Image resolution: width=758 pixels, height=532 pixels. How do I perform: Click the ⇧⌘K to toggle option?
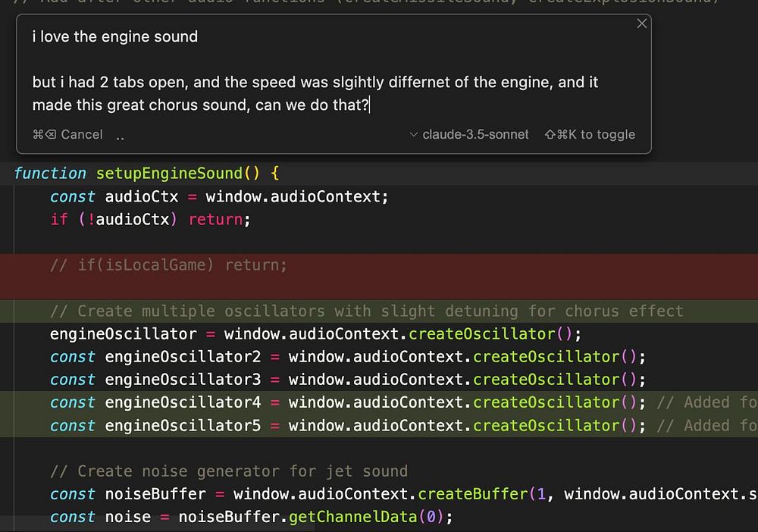[590, 135]
